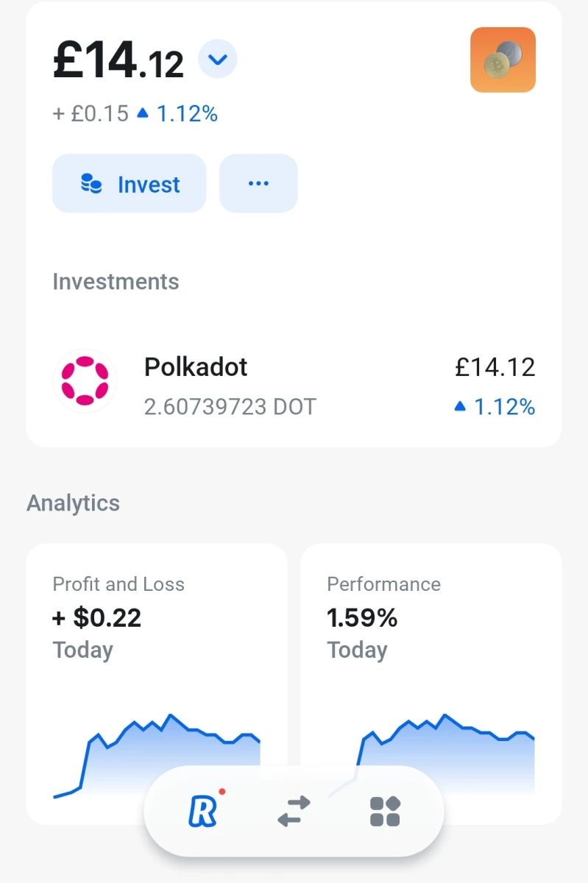Open the Profit and Loss card
Screen dimensions: 588x883
point(157,684)
